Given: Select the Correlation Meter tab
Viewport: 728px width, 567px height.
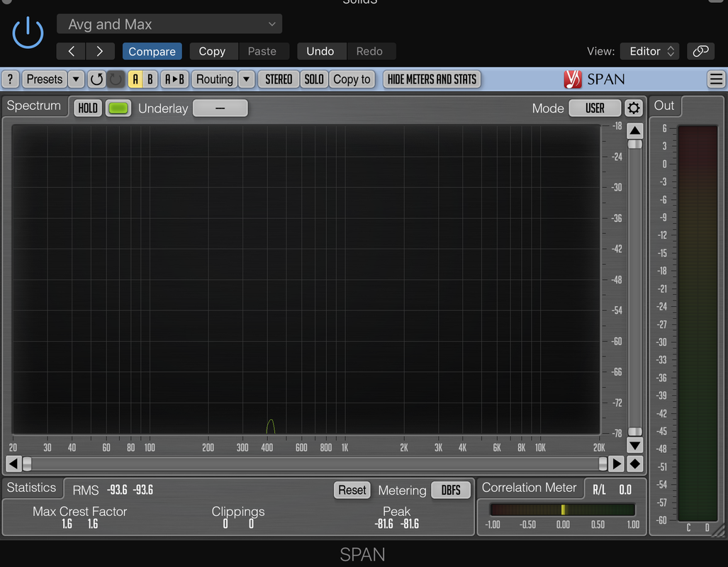Looking at the screenshot, I should 529,488.
